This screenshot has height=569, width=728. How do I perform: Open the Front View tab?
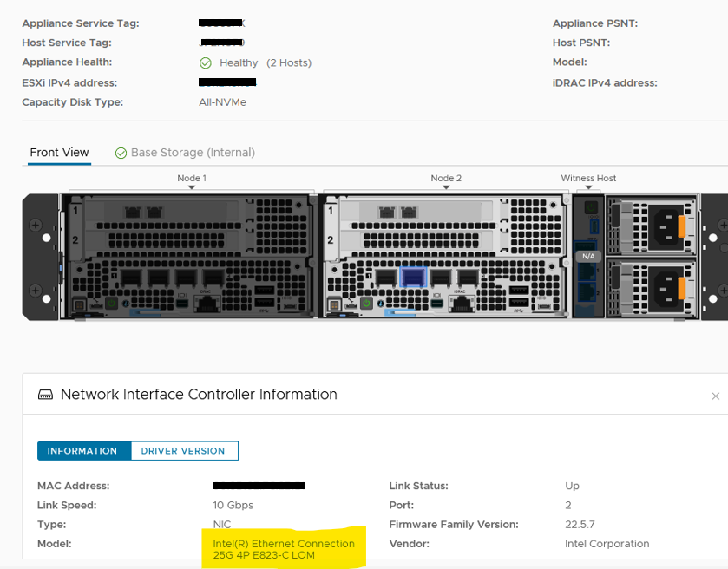(x=58, y=152)
